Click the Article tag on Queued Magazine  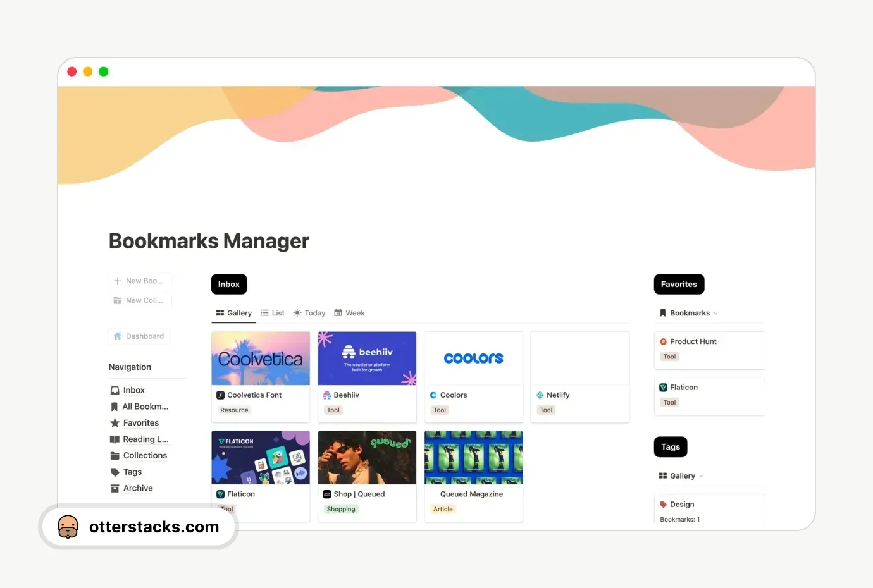pos(443,510)
